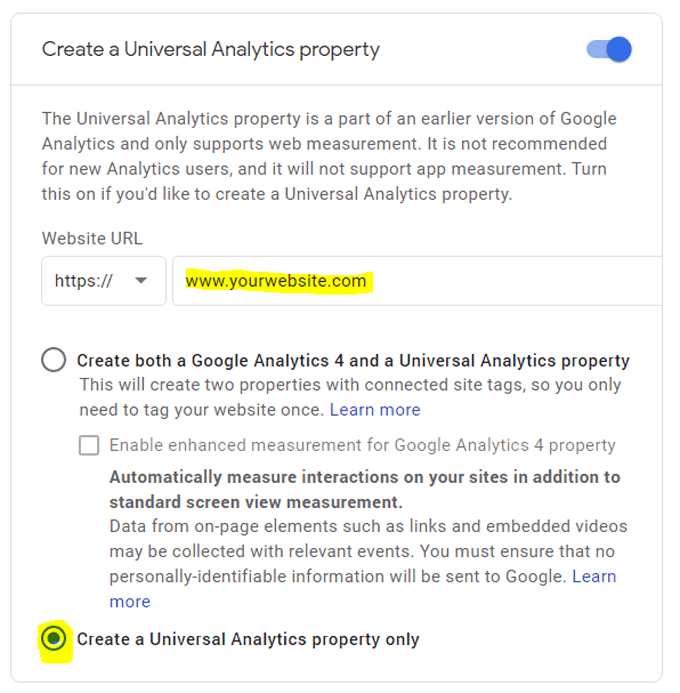Image resolution: width=680 pixels, height=693 pixels.
Task: Open the https:// protocol dropdown
Action: (103, 281)
